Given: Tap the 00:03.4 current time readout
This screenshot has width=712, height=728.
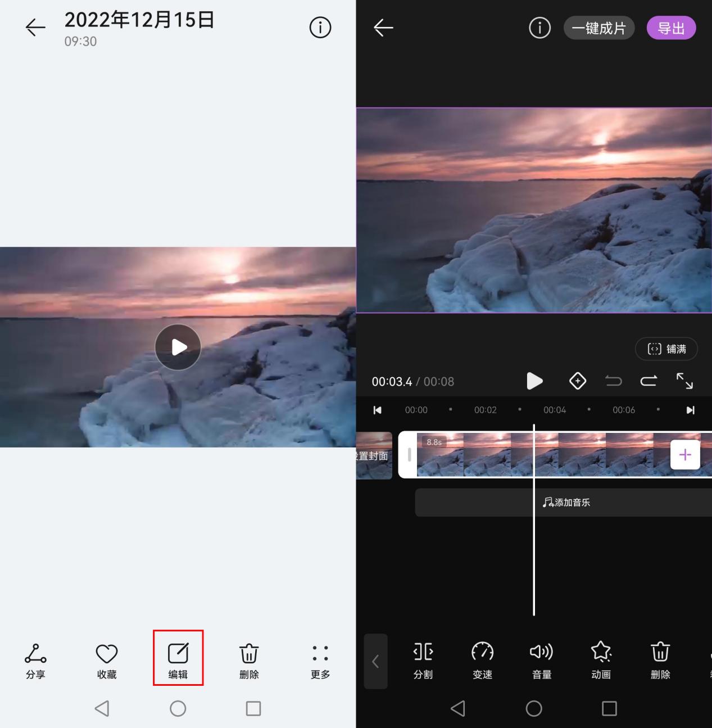Looking at the screenshot, I should (x=392, y=382).
